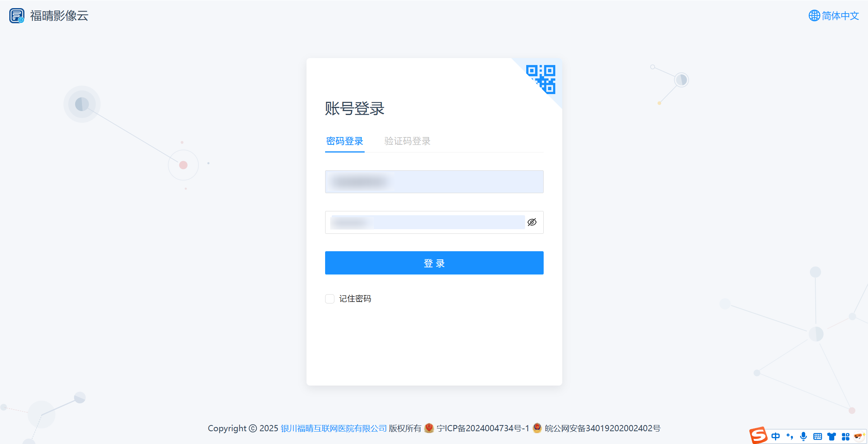Open Sogou toolbox grid icon
The image size is (868, 444).
[846, 437]
